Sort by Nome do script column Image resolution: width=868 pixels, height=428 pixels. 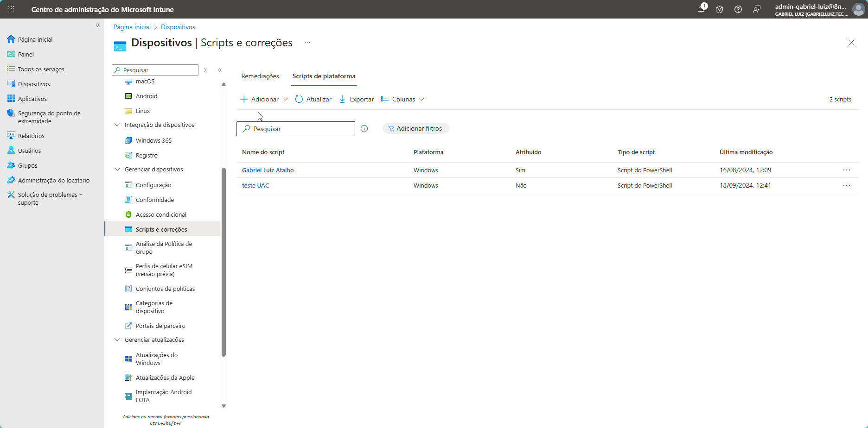click(263, 152)
